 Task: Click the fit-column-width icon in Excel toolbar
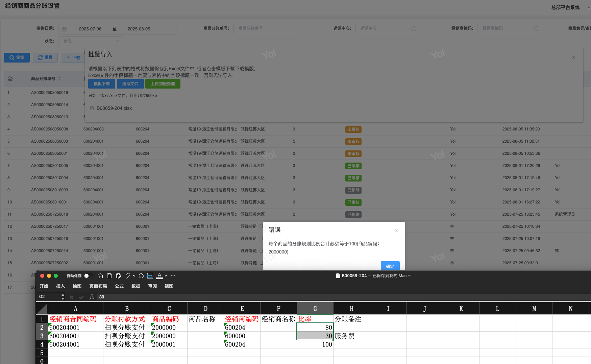(x=150, y=276)
